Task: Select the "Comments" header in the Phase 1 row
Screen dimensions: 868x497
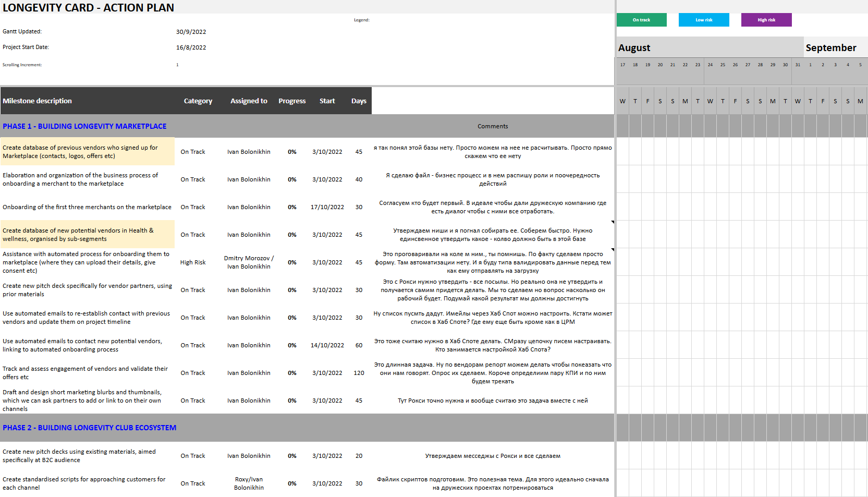Action: tap(492, 126)
